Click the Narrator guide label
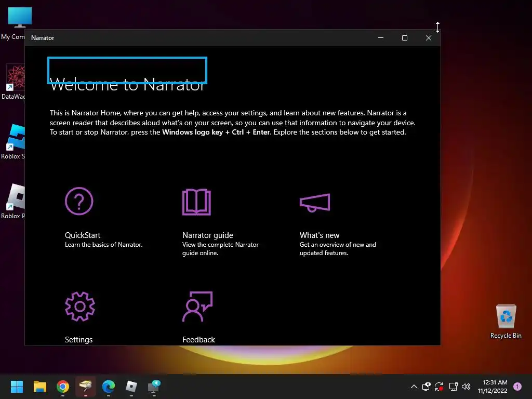Viewport: 532px width, 399px height. (208, 235)
